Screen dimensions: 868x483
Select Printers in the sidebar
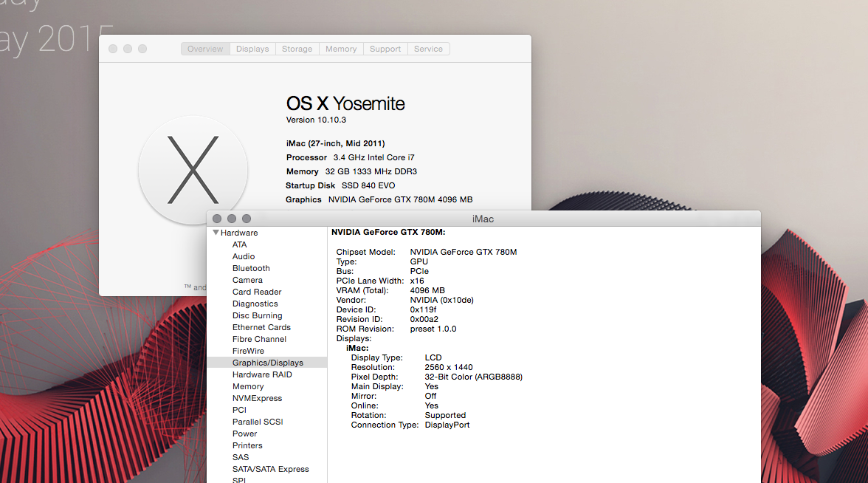[x=247, y=445]
